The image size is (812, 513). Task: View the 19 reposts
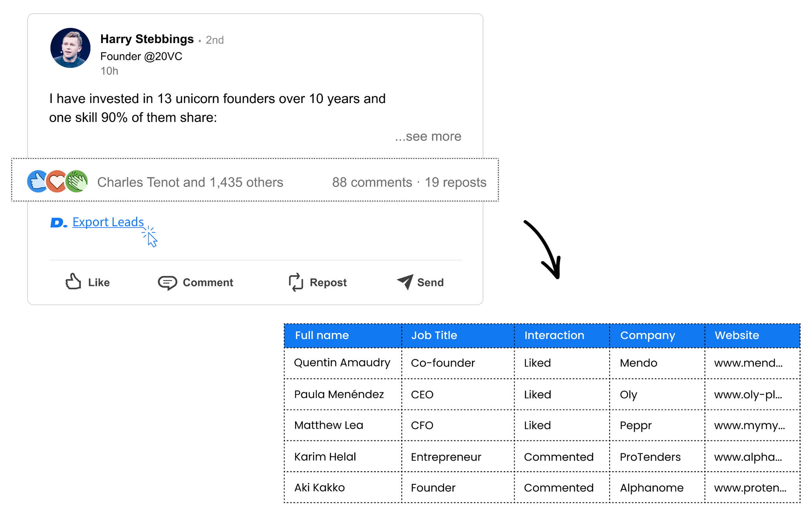(x=455, y=182)
